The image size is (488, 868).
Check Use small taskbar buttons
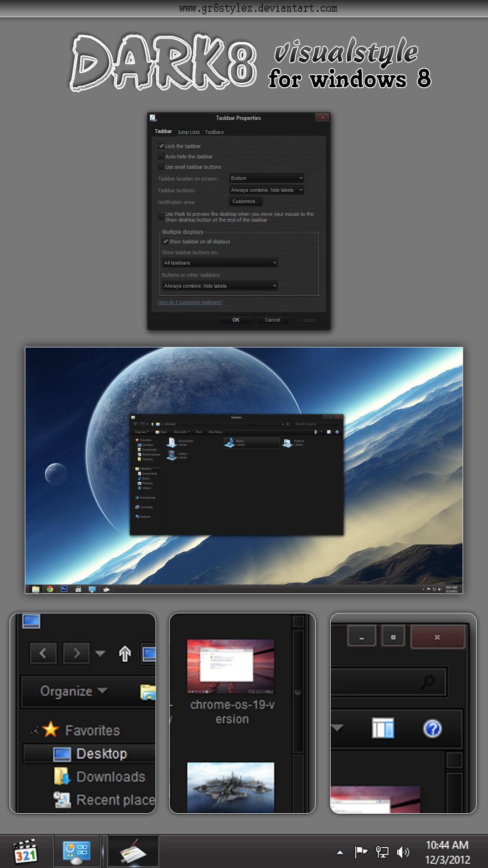[x=161, y=167]
